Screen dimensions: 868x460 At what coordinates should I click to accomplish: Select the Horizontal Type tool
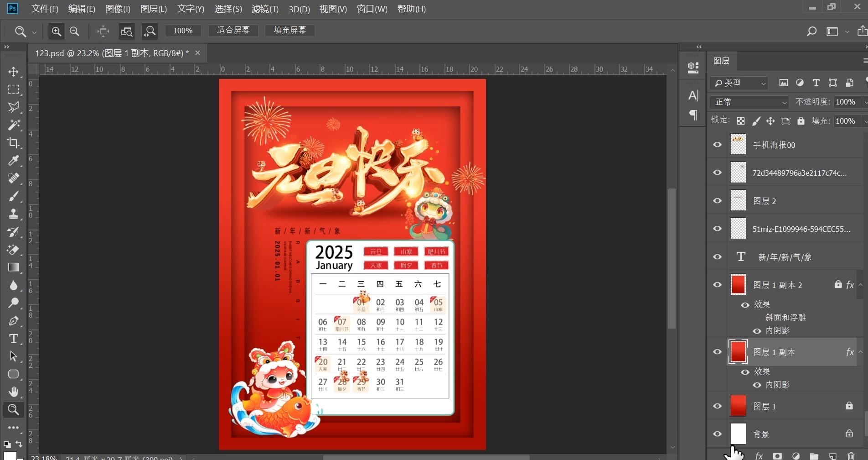point(13,339)
